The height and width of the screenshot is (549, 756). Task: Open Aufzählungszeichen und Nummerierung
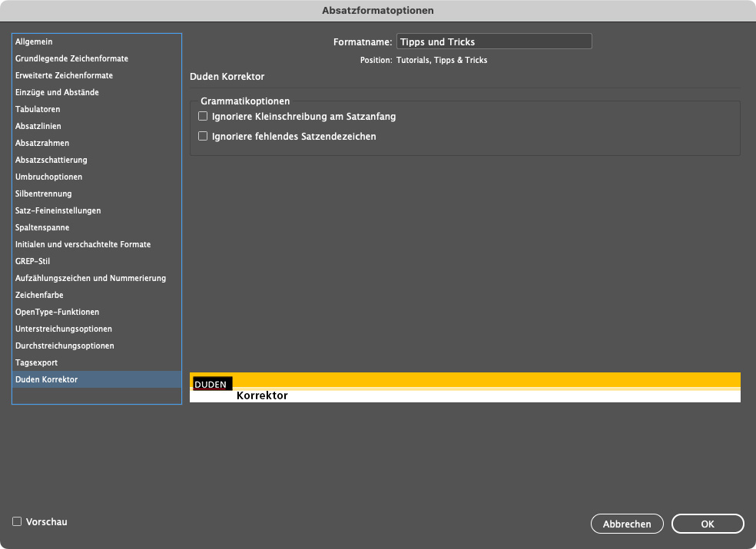coord(97,278)
